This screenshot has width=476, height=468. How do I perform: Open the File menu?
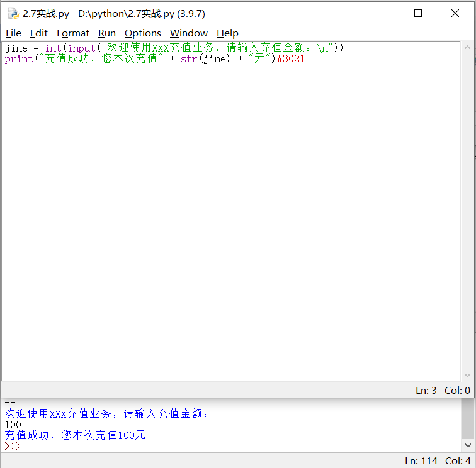pos(13,33)
